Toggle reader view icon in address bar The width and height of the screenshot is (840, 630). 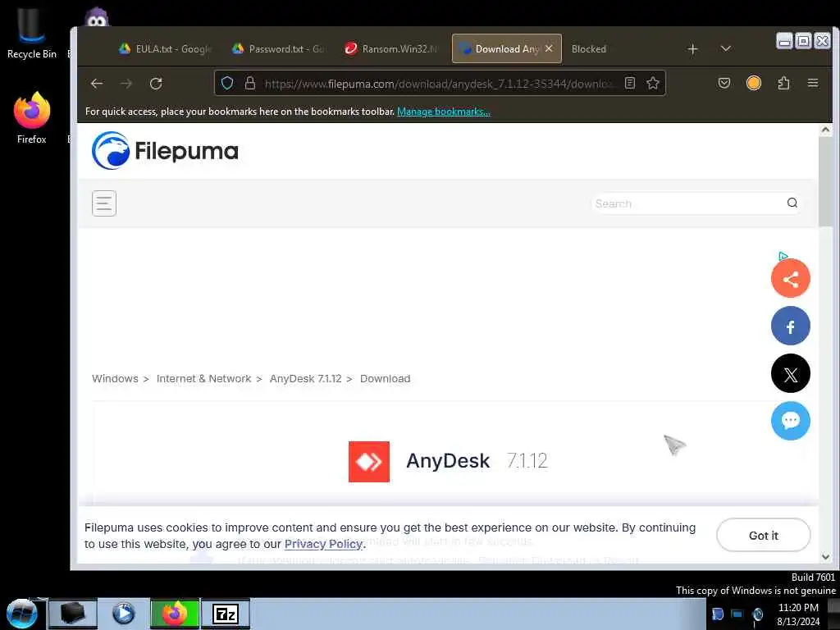click(630, 83)
